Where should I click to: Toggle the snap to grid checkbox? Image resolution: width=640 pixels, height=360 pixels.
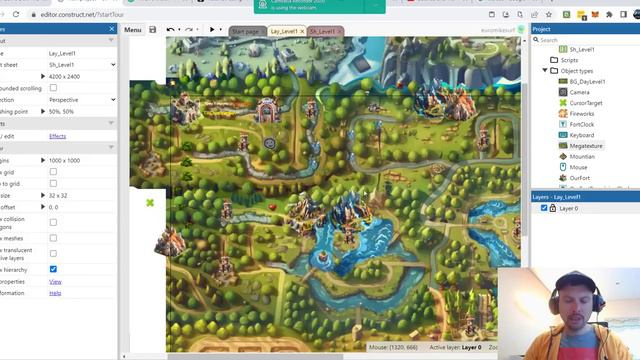(53, 183)
